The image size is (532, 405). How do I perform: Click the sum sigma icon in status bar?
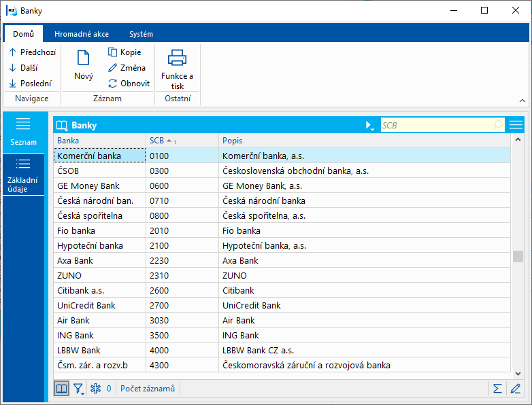point(497,389)
